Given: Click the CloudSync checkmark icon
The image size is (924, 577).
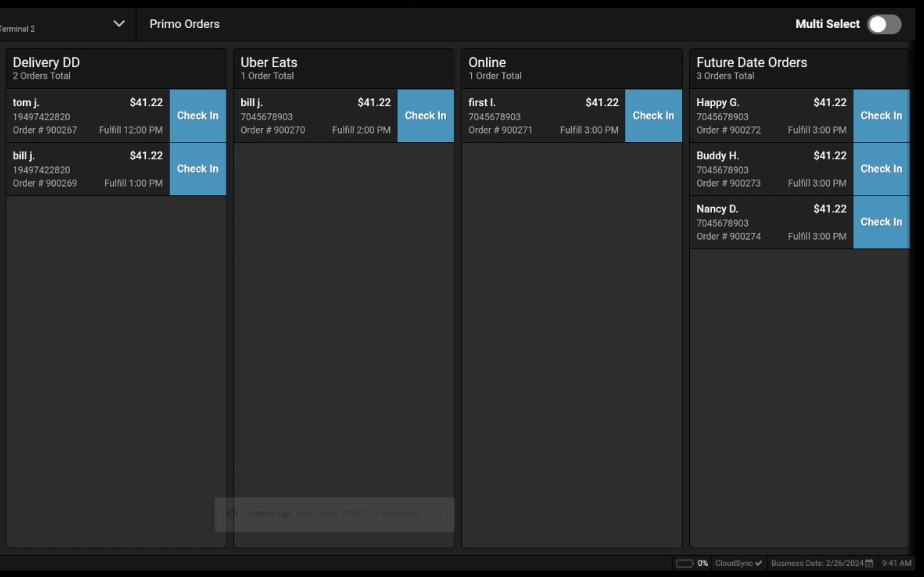Looking at the screenshot, I should [758, 563].
